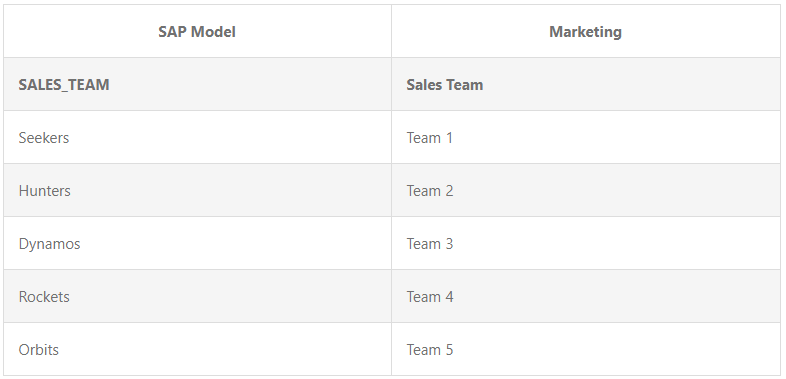This screenshot has width=786, height=379.
Task: Select the Seekers cell
Action: (x=197, y=137)
